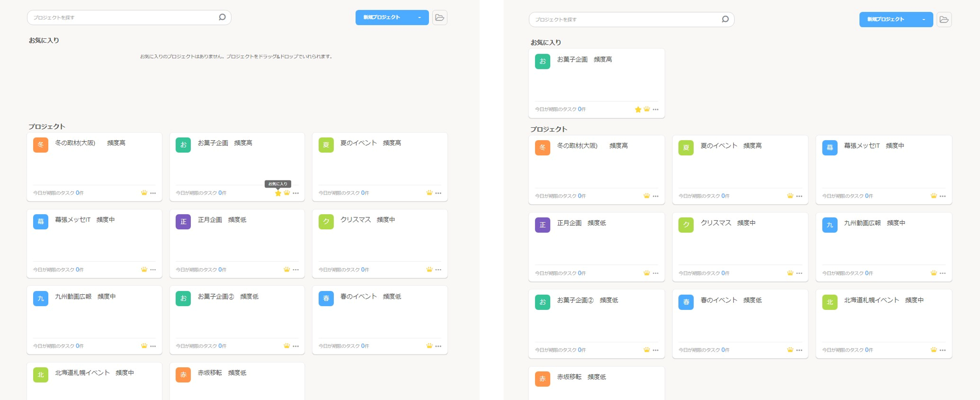
Task: Unfavorite the お菓子企画 card under right view's お気に入り
Action: pos(638,110)
